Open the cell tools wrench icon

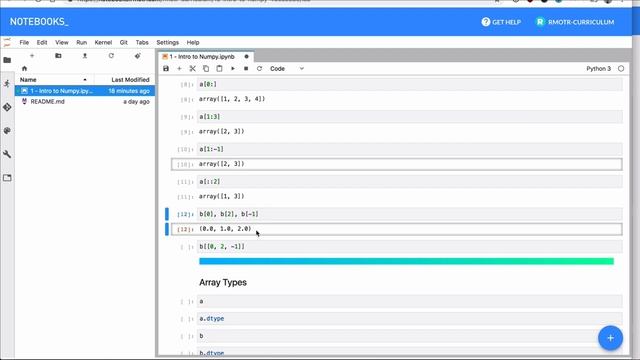tap(7, 154)
